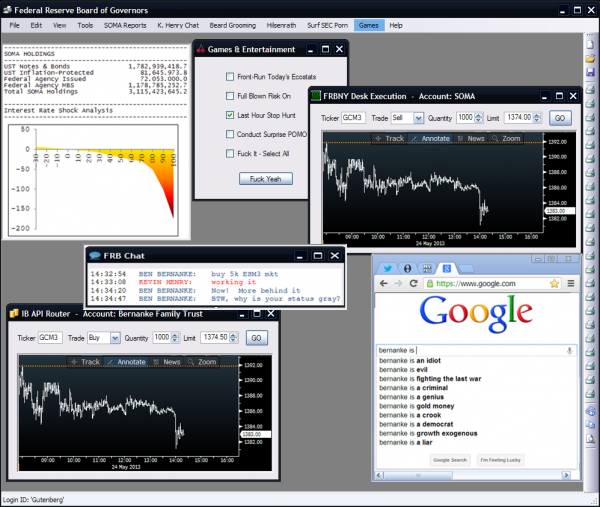Select Track tool in FRBNY Desk chart

coord(390,139)
